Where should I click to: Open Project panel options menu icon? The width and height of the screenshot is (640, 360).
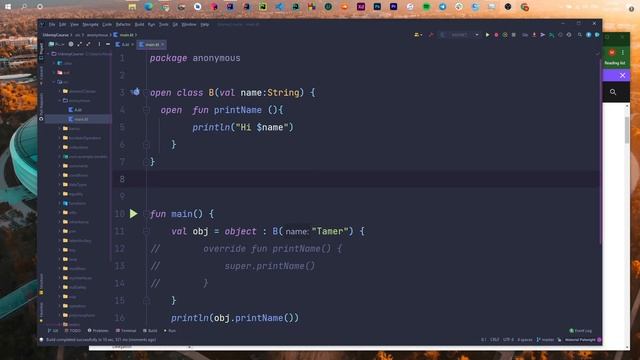pyautogui.click(x=99, y=44)
